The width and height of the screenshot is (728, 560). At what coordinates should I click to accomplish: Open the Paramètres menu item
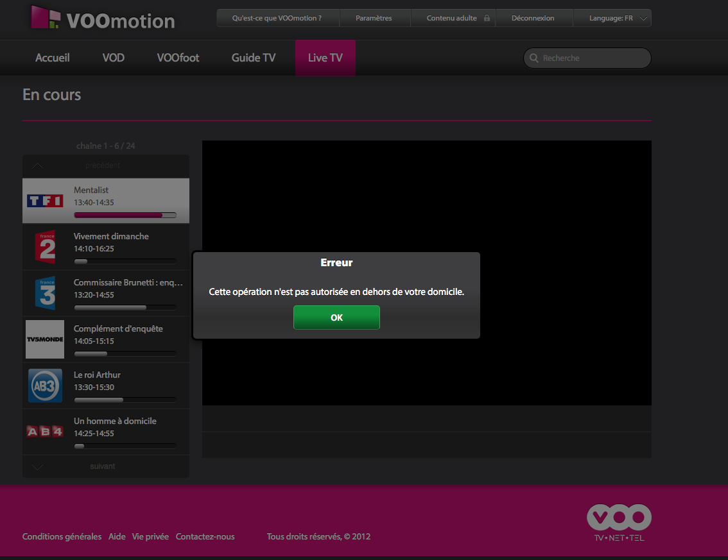(374, 18)
